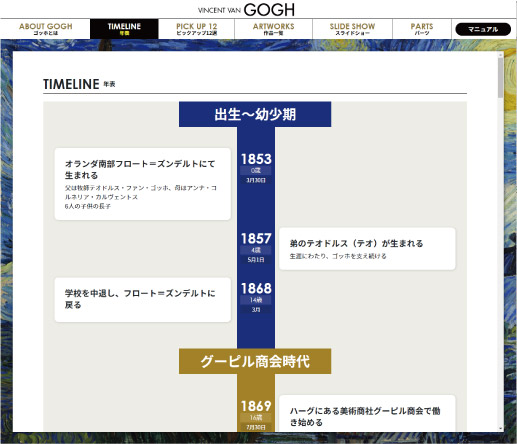Screen dimensions: 517x444
Task: Click the TIMELINE 年表 page heading
Action: (x=79, y=84)
